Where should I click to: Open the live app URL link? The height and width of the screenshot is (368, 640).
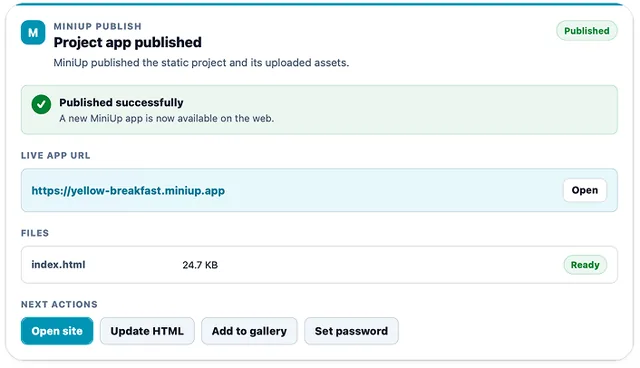click(x=128, y=191)
